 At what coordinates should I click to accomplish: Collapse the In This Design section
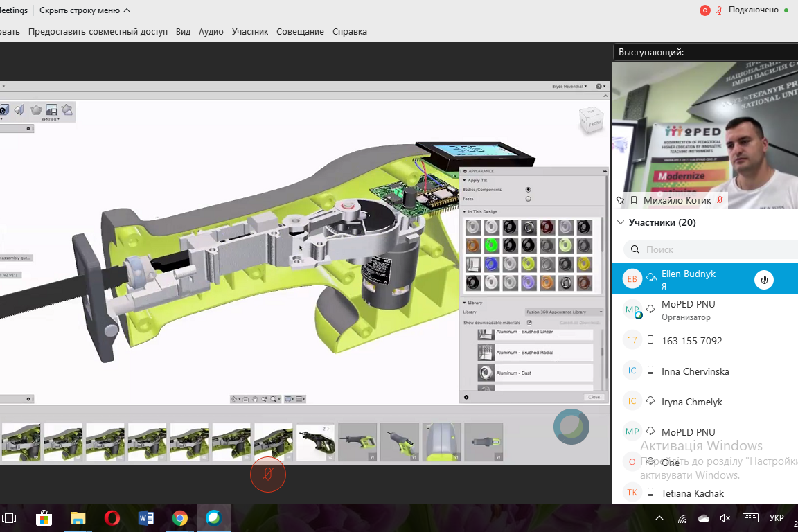click(464, 212)
